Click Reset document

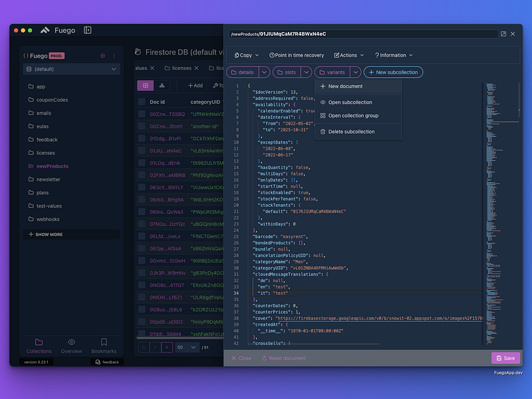(x=284, y=358)
